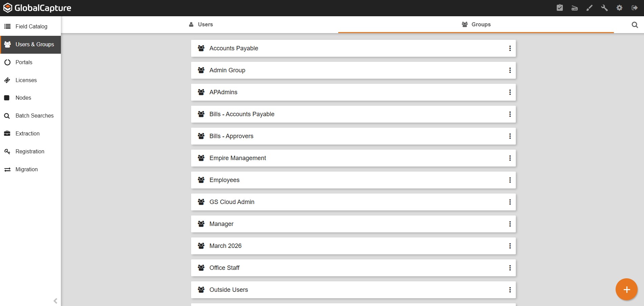This screenshot has height=306, width=644.
Task: Select Users & Groups sidebar item
Action: [x=30, y=45]
